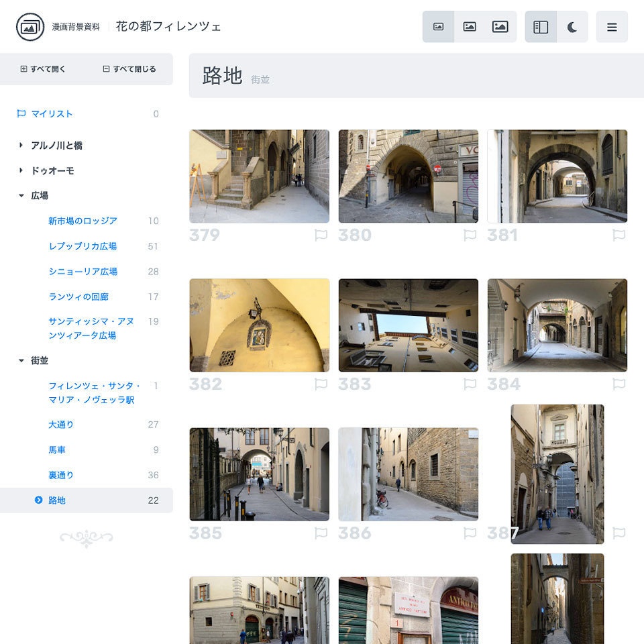
Task: Open the hamburger menu
Action: coord(612,27)
